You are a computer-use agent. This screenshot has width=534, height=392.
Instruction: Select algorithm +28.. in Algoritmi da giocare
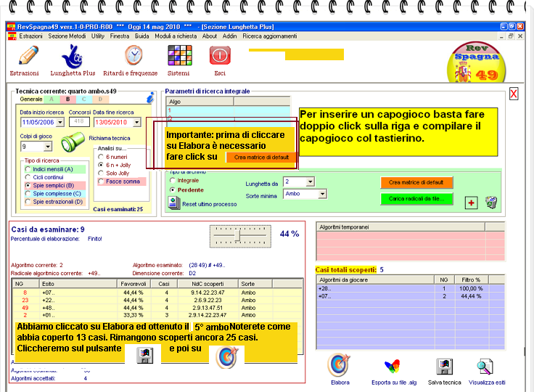point(411,288)
